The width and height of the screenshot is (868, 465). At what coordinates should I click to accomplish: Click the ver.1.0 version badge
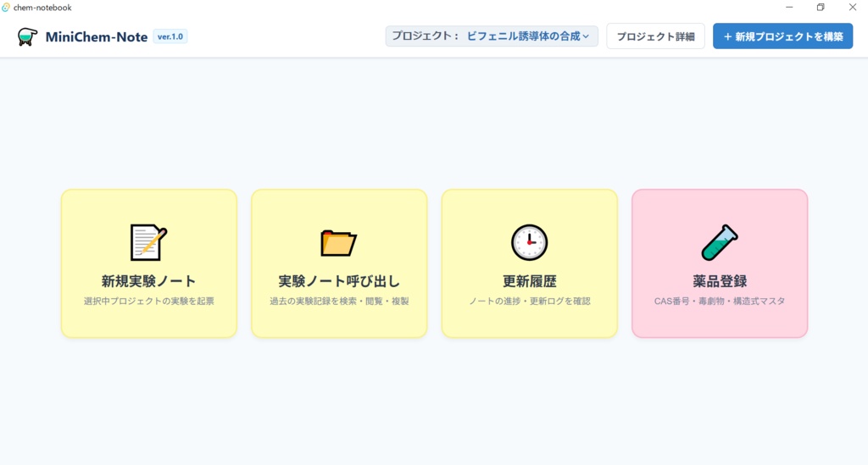point(170,36)
